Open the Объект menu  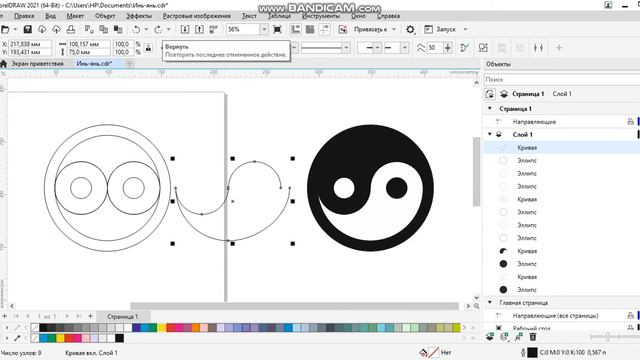click(x=105, y=16)
